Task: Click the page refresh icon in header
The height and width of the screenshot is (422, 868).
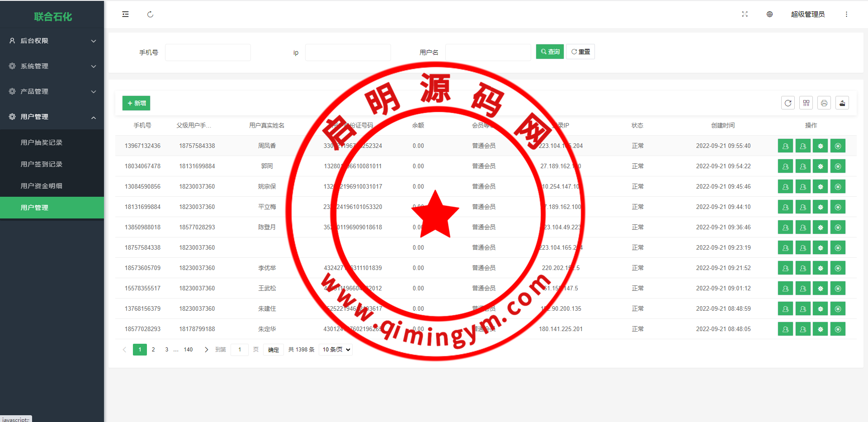Action: click(150, 14)
